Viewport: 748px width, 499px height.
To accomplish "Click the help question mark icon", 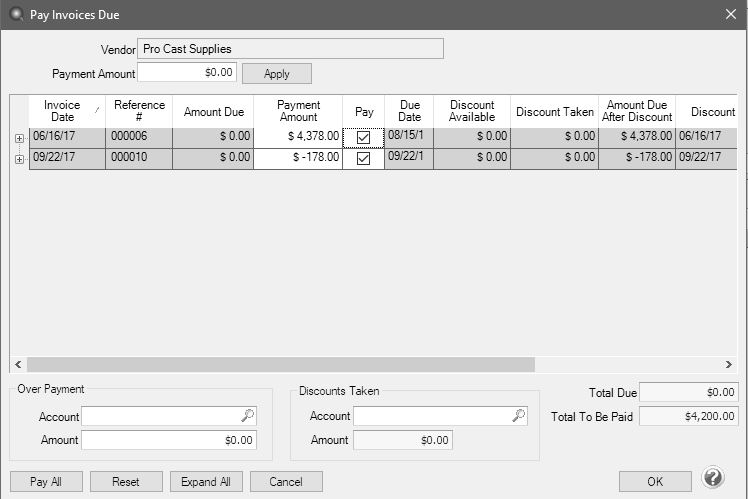I will pos(713,479).
